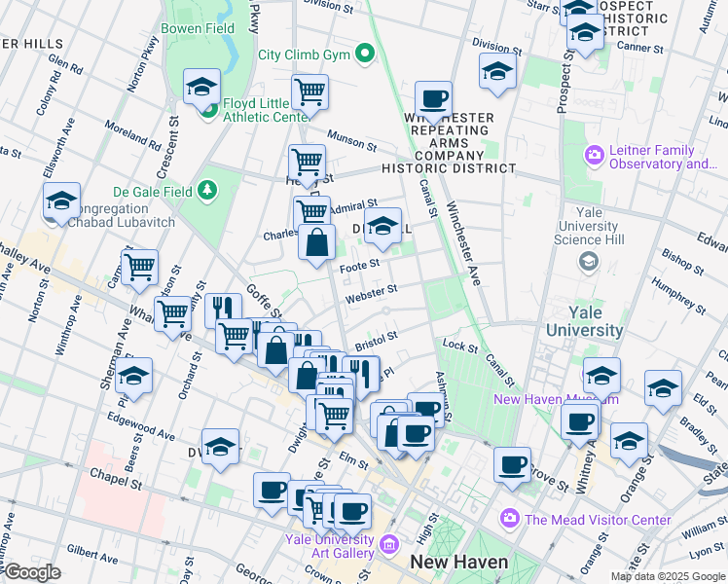The height and width of the screenshot is (584, 728).
Task: Select the Leitner Family Observatory text label
Action: (x=663, y=157)
